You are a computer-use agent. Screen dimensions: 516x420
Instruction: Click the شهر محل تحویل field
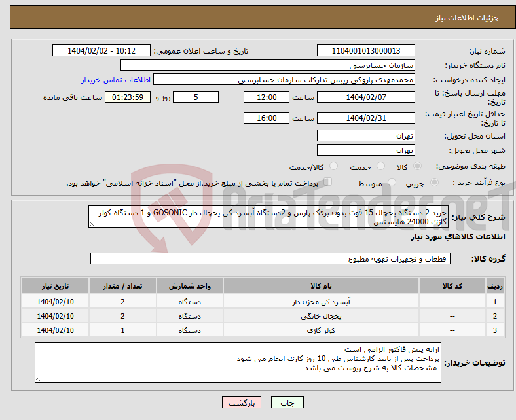366,150
